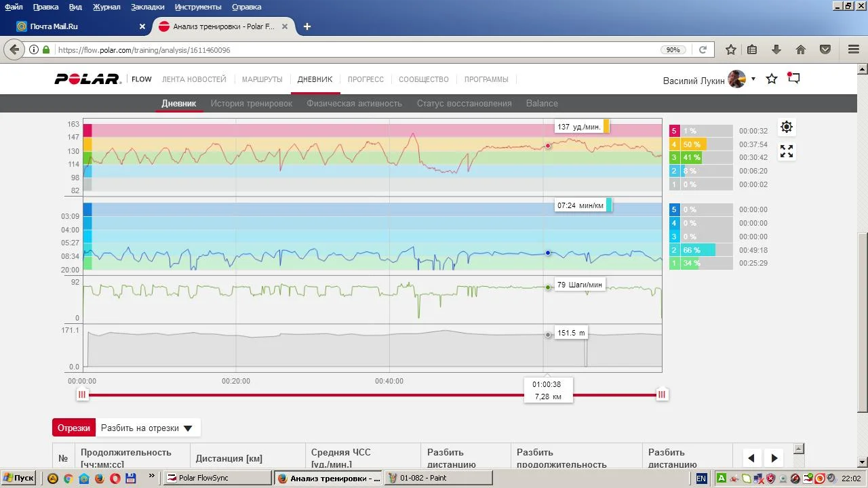Open a new browser tab
The width and height of the screenshot is (868, 488).
tap(307, 26)
